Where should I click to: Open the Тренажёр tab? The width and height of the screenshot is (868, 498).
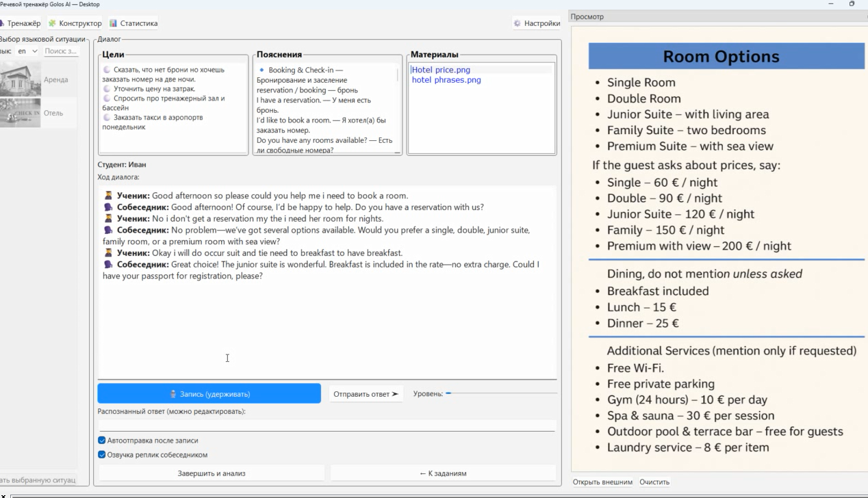[x=21, y=23]
